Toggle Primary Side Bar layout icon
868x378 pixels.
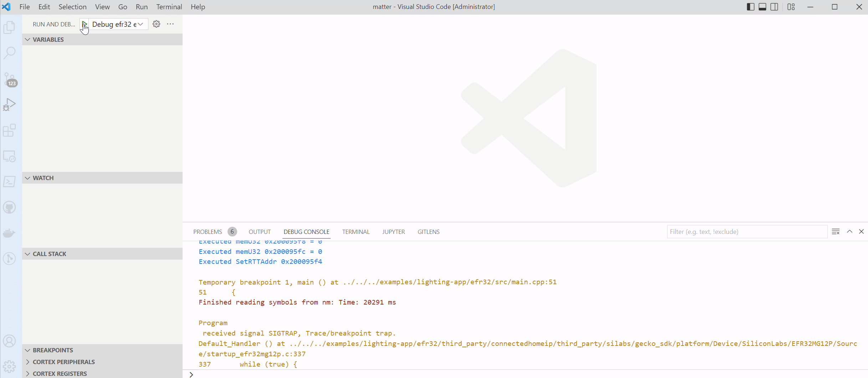point(750,7)
